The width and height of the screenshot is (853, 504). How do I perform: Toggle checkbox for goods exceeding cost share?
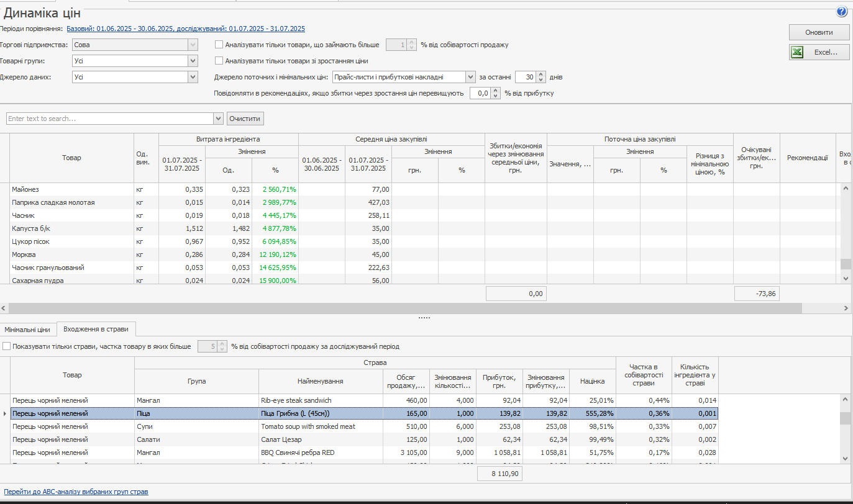coord(219,45)
